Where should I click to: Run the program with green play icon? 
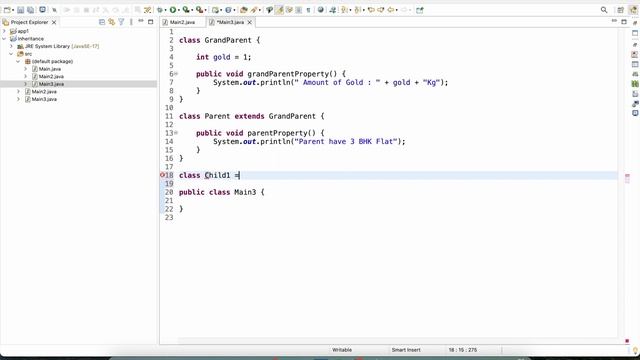click(173, 10)
